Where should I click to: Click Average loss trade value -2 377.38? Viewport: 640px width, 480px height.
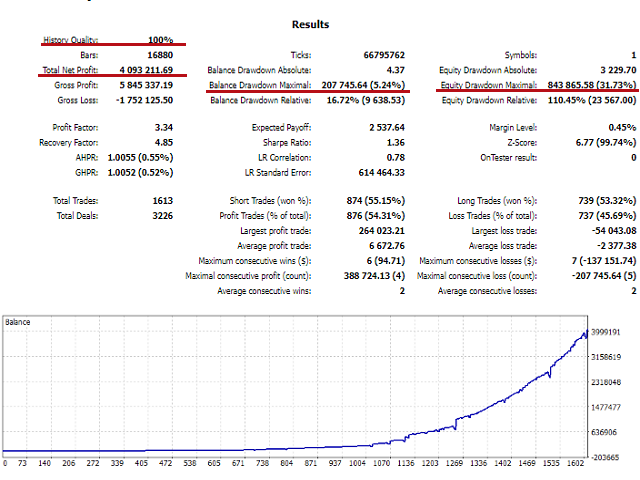(617, 246)
